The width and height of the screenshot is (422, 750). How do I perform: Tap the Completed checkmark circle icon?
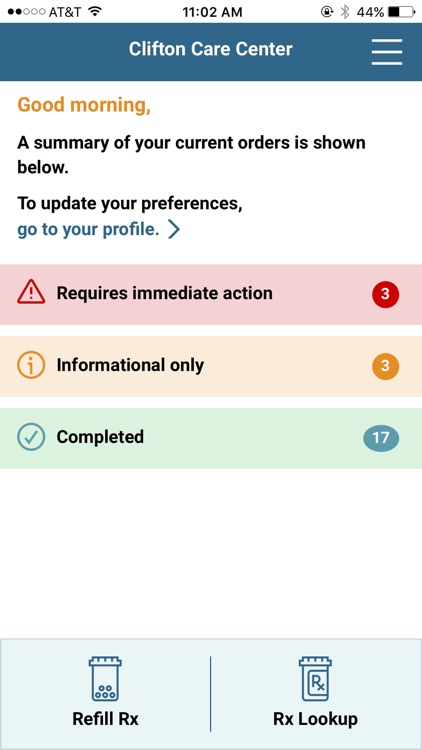point(31,437)
